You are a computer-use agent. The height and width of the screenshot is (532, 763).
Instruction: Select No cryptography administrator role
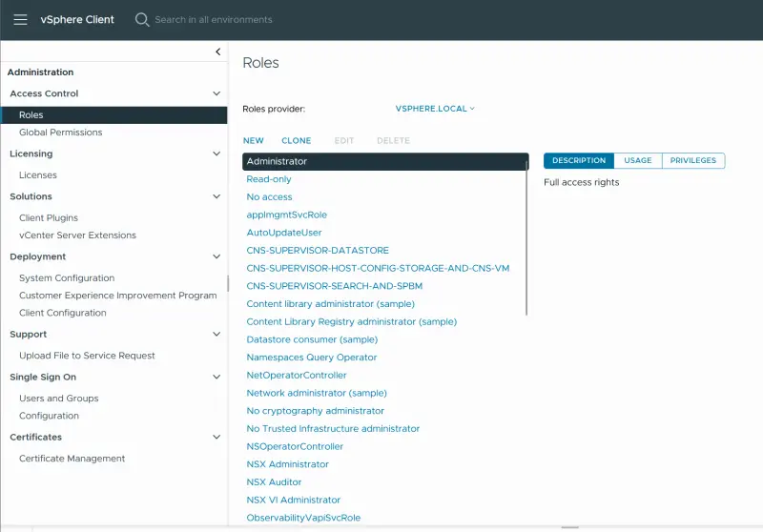(315, 411)
